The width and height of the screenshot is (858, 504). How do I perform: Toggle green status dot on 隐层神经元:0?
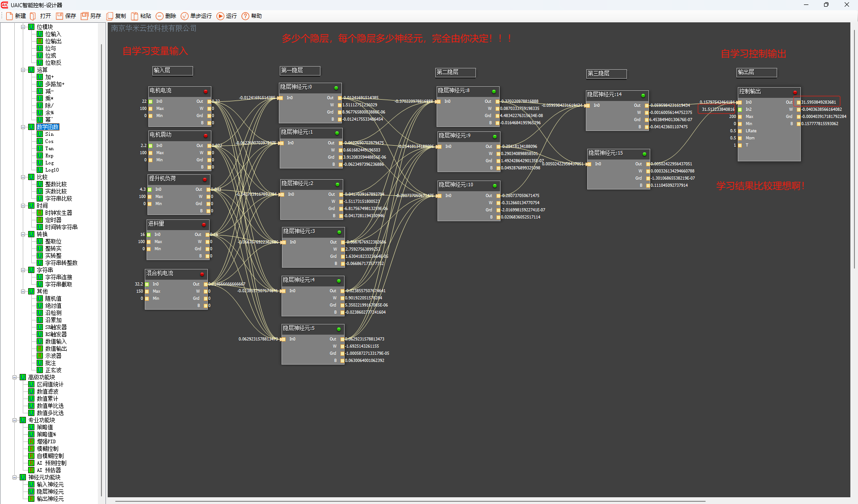point(336,88)
